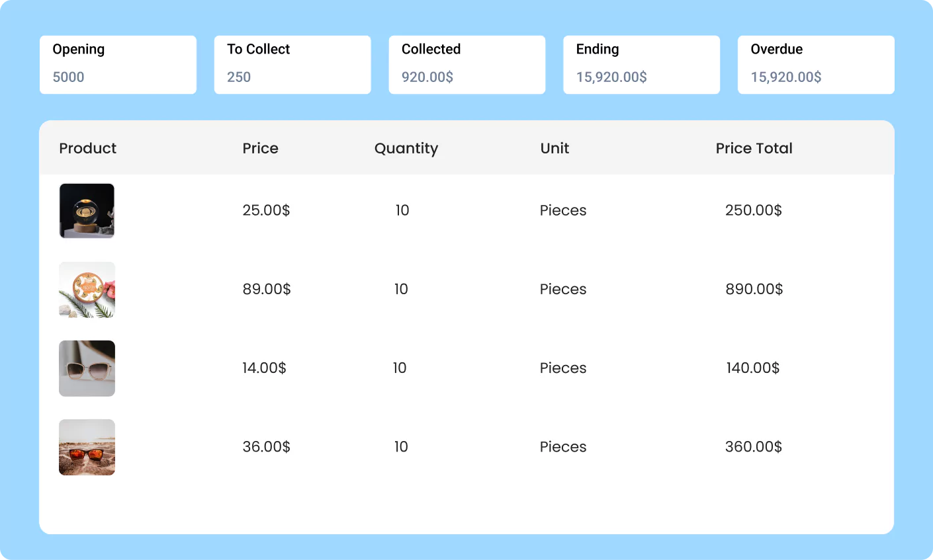The image size is (933, 560).
Task: Click the Unit column header
Action: click(555, 148)
